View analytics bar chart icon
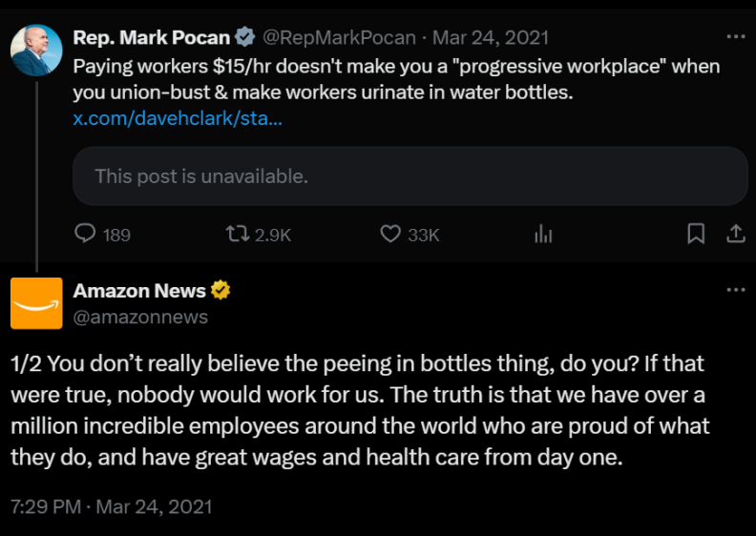 click(544, 234)
